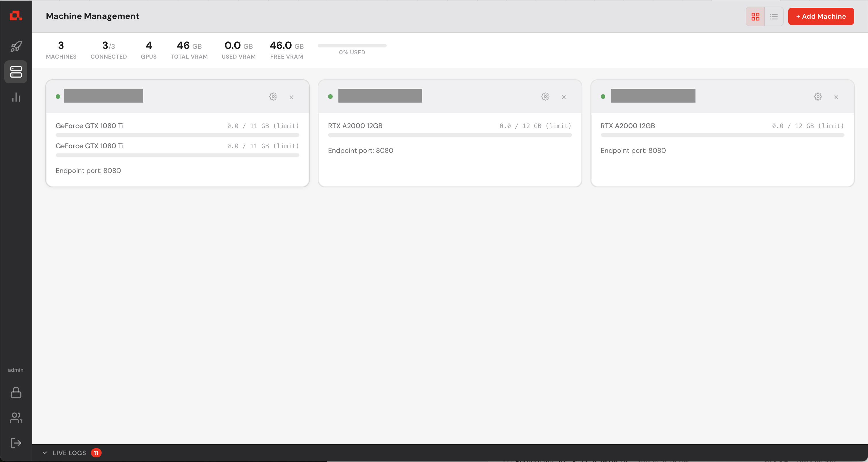Click the app logo at top left
868x462 pixels.
coord(16,16)
